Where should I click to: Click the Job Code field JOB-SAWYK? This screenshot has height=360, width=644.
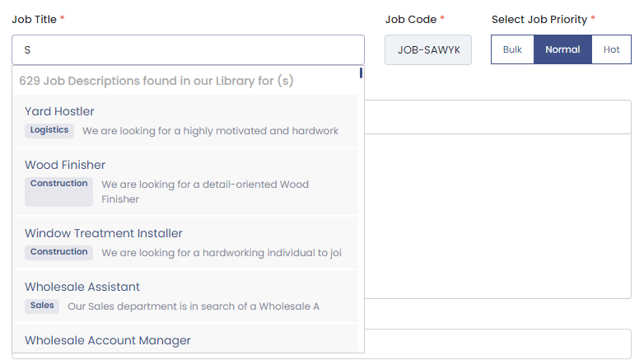pos(427,49)
